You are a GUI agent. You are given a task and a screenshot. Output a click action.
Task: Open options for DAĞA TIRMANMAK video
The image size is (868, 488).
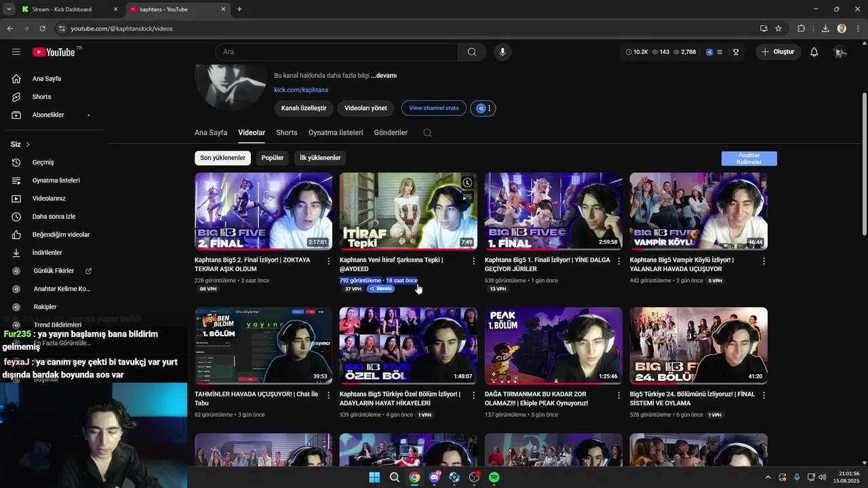click(x=618, y=395)
